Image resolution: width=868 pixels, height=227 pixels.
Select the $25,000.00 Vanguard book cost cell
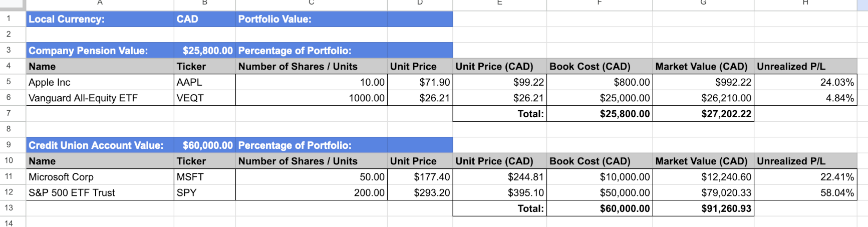[x=599, y=98]
